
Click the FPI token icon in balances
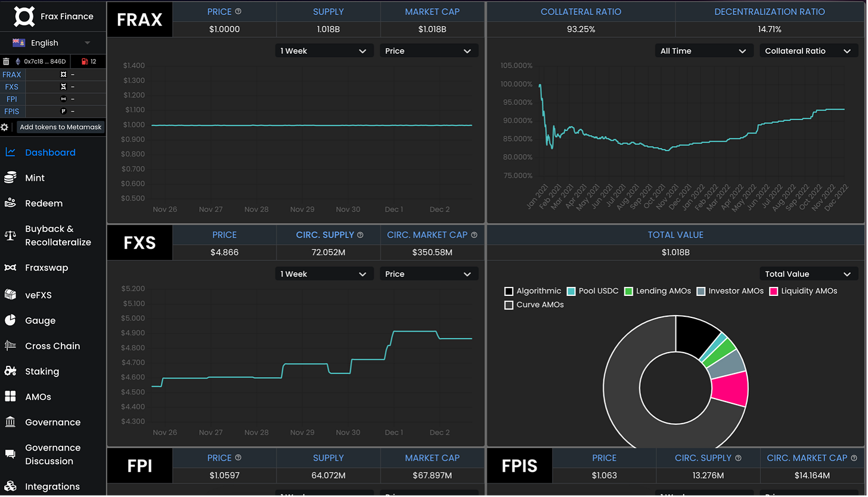pyautogui.click(x=63, y=99)
